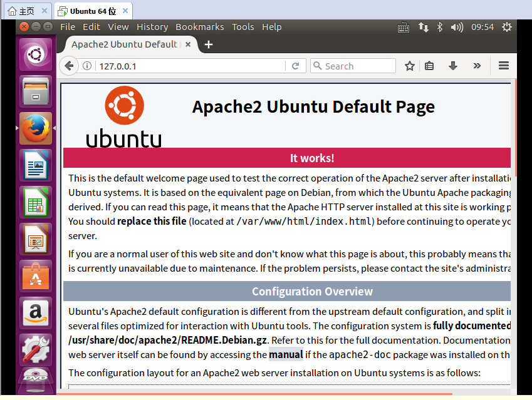Bookmark this page with the star
The width and height of the screenshot is (532, 400).
[x=410, y=66]
